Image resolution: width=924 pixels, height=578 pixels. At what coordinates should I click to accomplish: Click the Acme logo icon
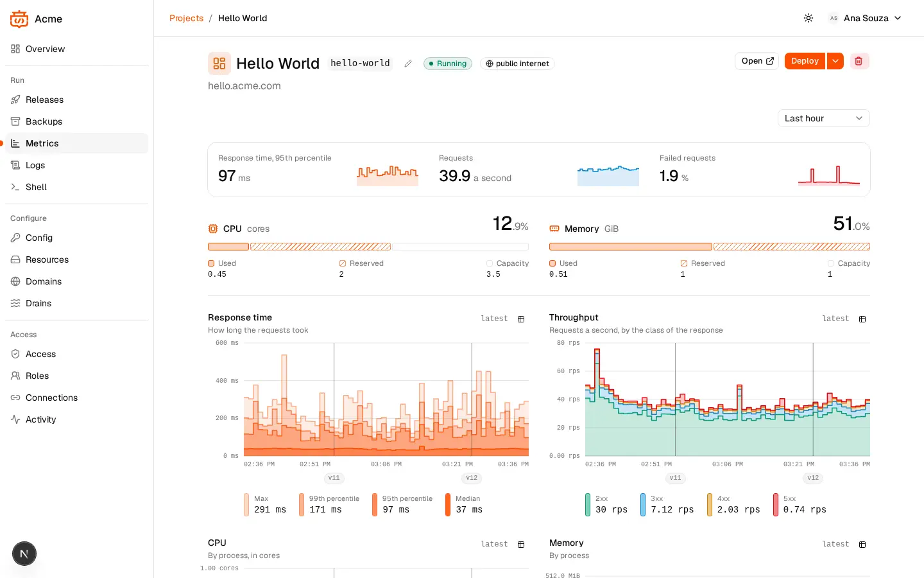point(19,19)
